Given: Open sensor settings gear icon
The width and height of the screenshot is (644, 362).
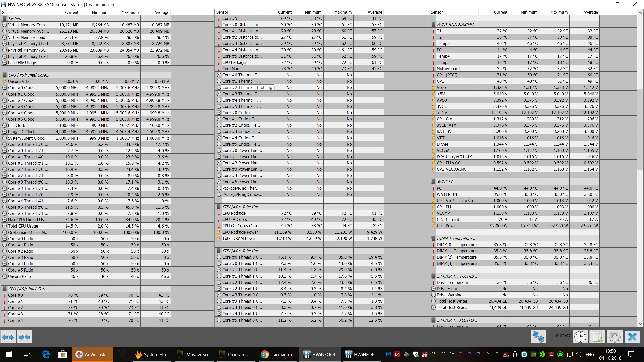Looking at the screenshot, I should [x=615, y=337].
